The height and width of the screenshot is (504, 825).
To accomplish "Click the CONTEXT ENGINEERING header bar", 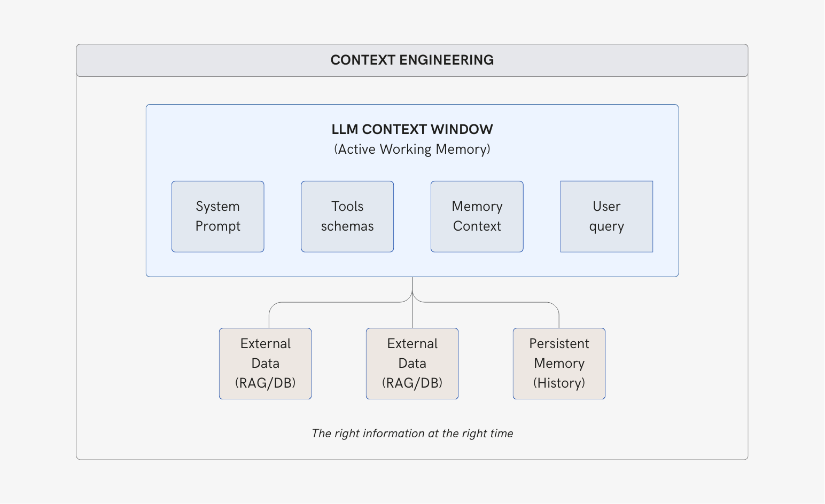I will click(x=412, y=60).
